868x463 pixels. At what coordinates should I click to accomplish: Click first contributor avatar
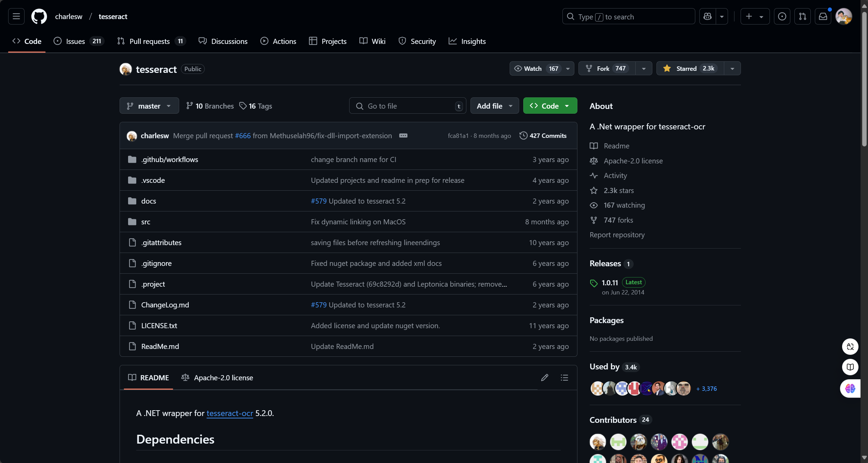pyautogui.click(x=598, y=442)
